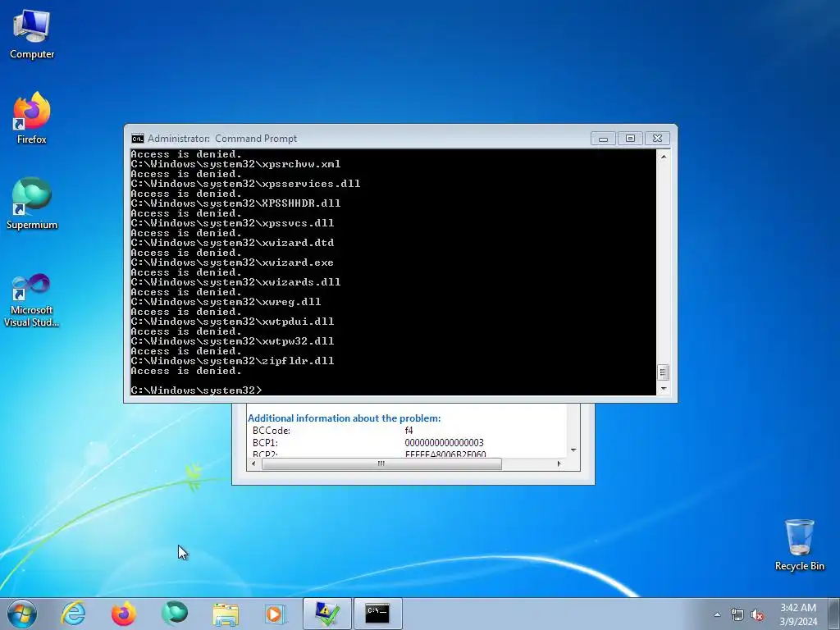The image size is (840, 630).
Task: Click 'Additional information about the problem' heading
Action: coord(344,418)
